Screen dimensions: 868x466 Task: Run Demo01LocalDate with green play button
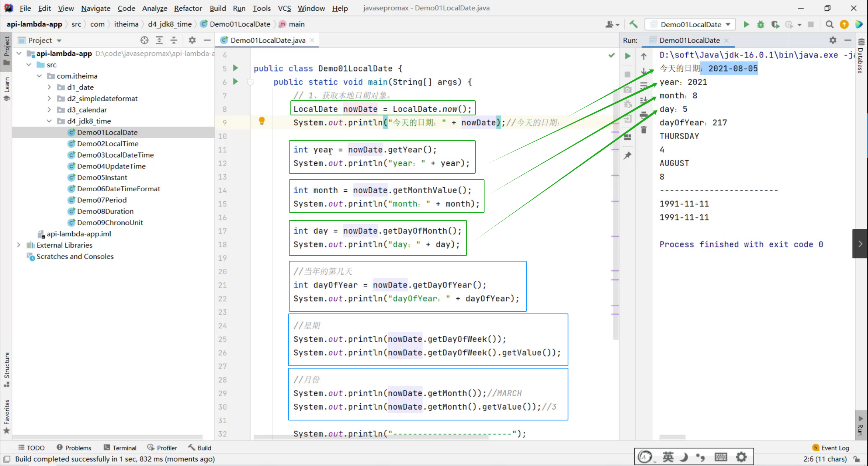tap(746, 24)
